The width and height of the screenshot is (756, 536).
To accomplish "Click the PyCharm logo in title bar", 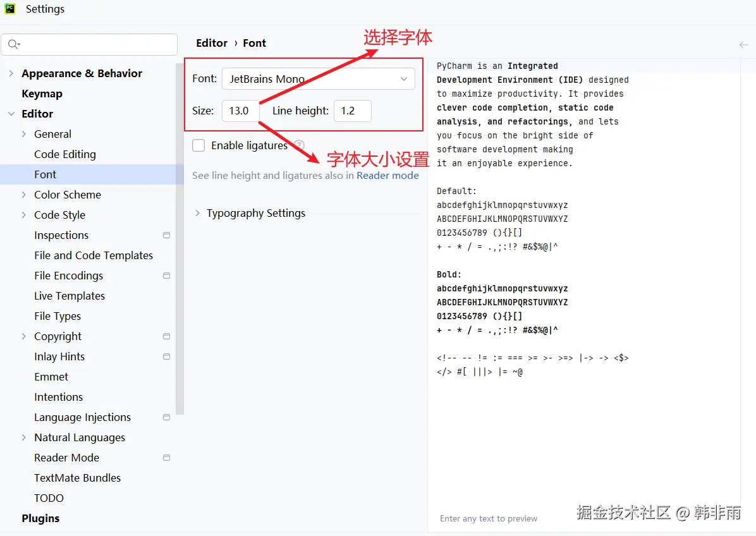I will point(10,9).
